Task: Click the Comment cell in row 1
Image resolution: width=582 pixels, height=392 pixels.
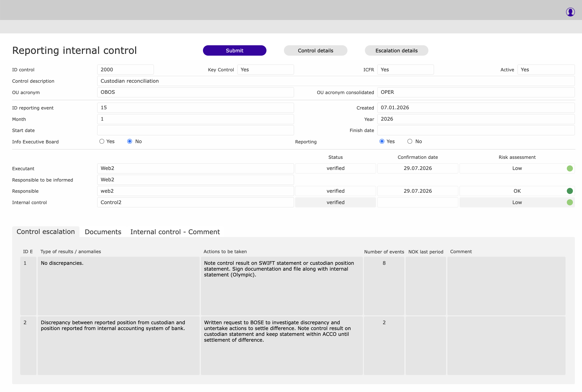Action: pyautogui.click(x=506, y=286)
